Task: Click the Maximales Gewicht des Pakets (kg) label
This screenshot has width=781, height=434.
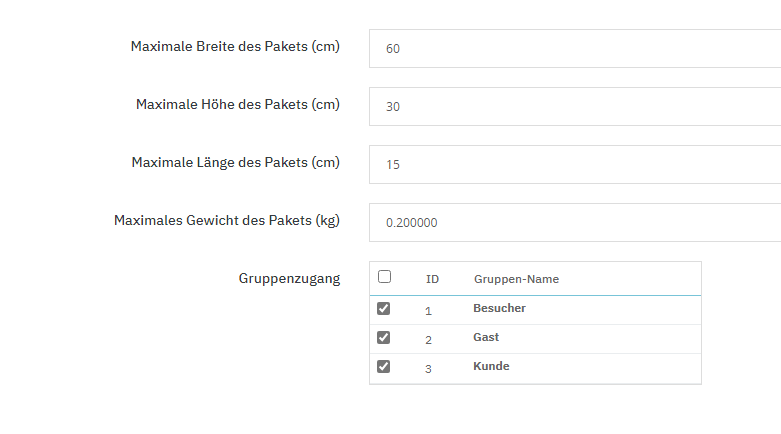Action: click(x=227, y=220)
